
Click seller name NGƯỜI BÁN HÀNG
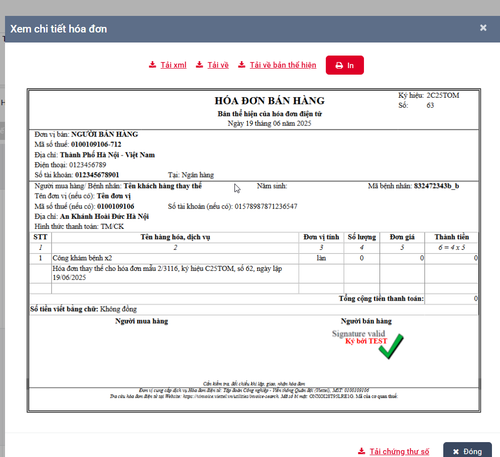pyautogui.click(x=105, y=134)
